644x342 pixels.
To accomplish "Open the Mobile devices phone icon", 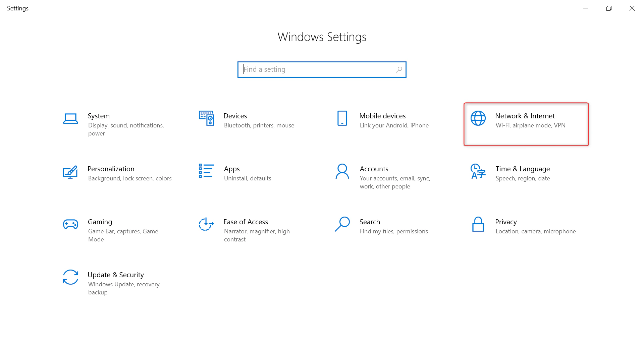I will [342, 118].
